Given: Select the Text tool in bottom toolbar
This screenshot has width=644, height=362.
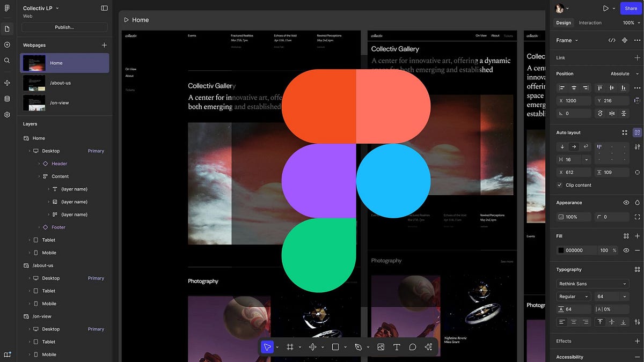Looking at the screenshot, I should tap(397, 347).
